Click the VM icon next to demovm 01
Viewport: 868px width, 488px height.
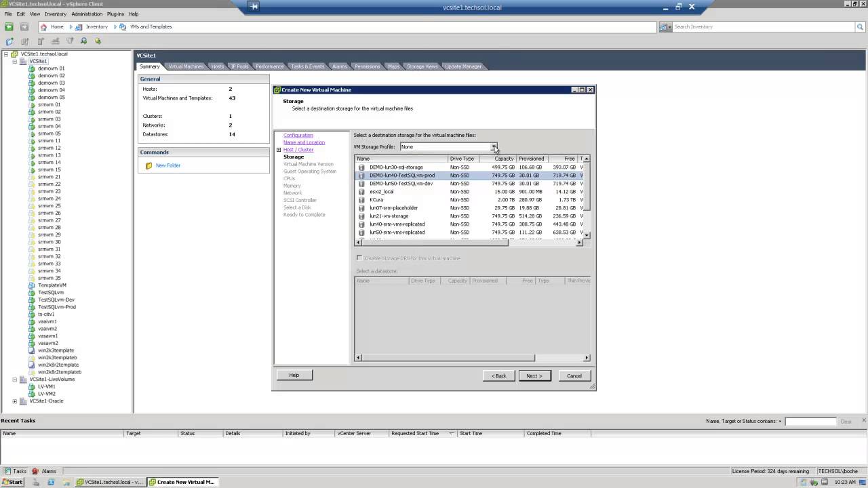(x=32, y=68)
